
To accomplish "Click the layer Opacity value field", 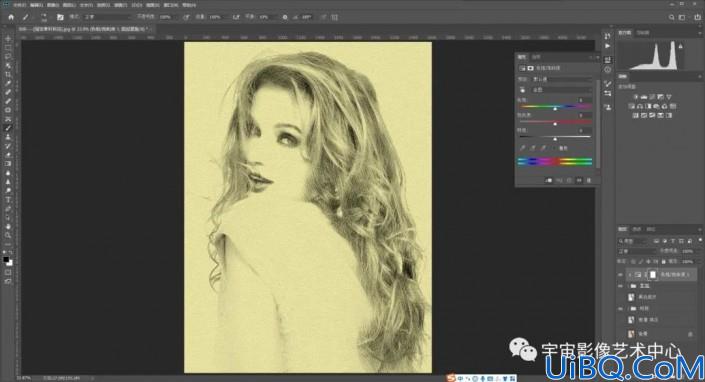I will pyautogui.click(x=688, y=251).
